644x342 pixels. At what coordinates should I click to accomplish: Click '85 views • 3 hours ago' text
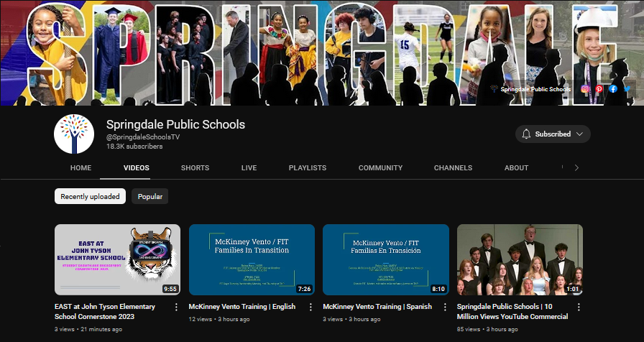487,329
